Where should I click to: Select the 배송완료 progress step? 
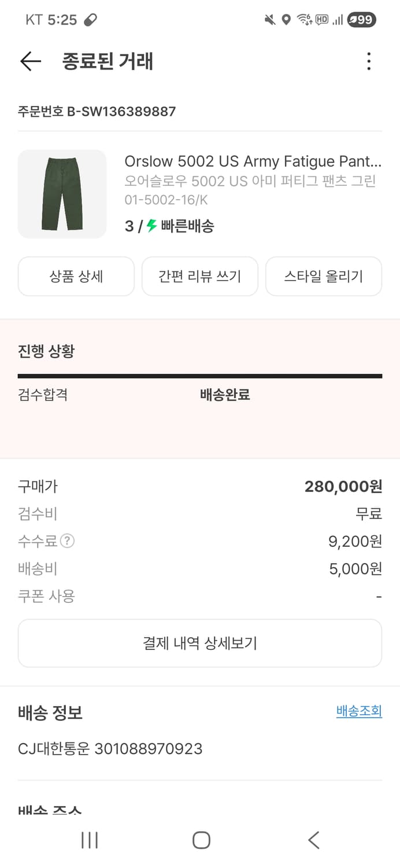click(x=224, y=395)
